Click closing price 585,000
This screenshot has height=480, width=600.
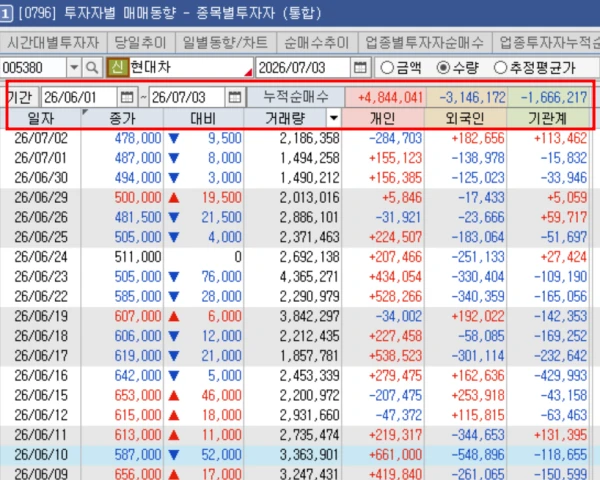(x=138, y=296)
